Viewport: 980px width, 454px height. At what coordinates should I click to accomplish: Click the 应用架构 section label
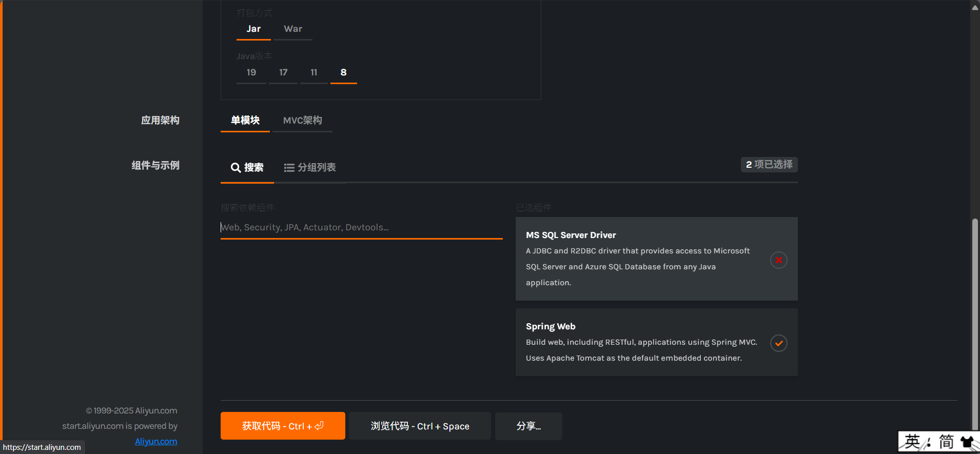[160, 121]
